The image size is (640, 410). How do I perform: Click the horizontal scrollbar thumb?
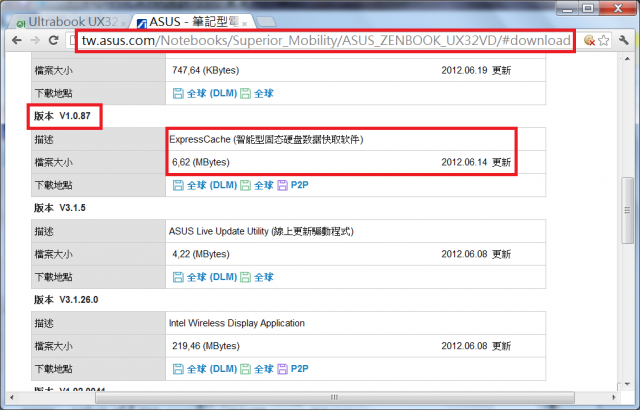click(x=335, y=397)
